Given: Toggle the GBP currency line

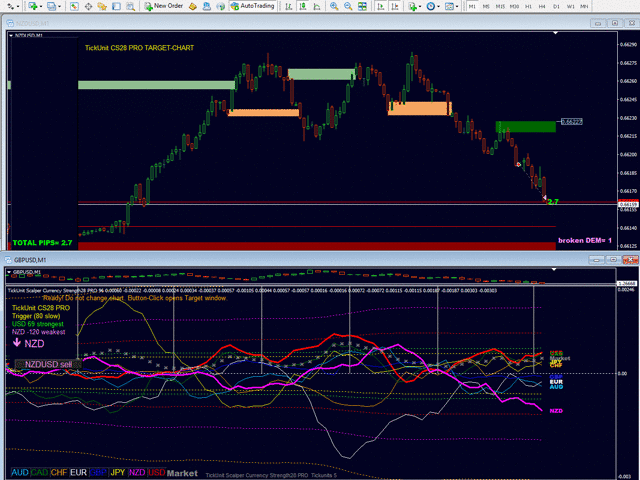Looking at the screenshot, I should point(98,473).
